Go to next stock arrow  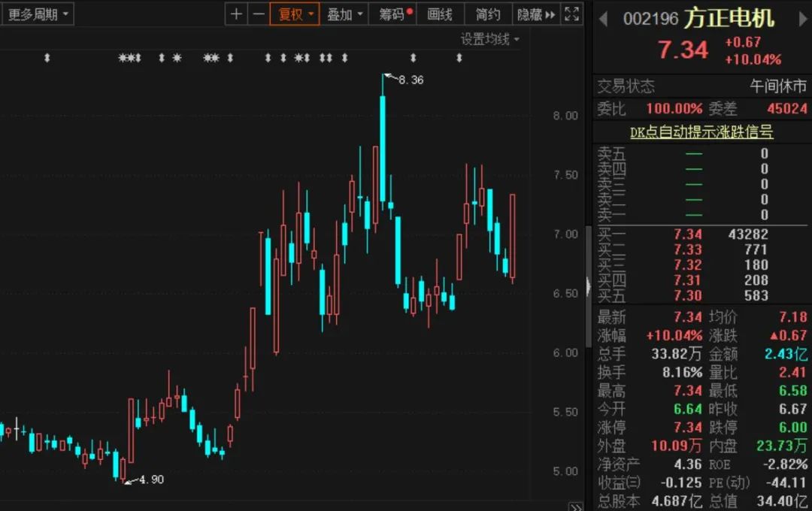(x=803, y=19)
